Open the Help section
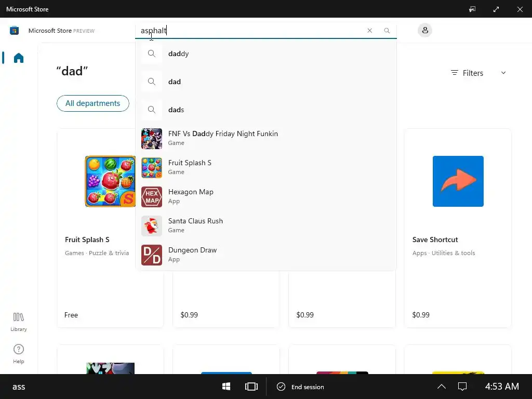 [18, 354]
